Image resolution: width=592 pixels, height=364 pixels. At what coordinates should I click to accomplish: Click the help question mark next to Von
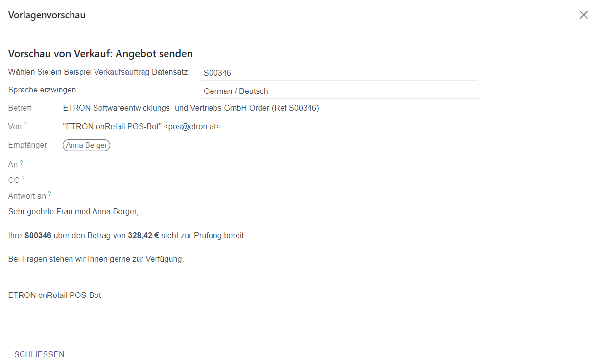click(x=25, y=124)
